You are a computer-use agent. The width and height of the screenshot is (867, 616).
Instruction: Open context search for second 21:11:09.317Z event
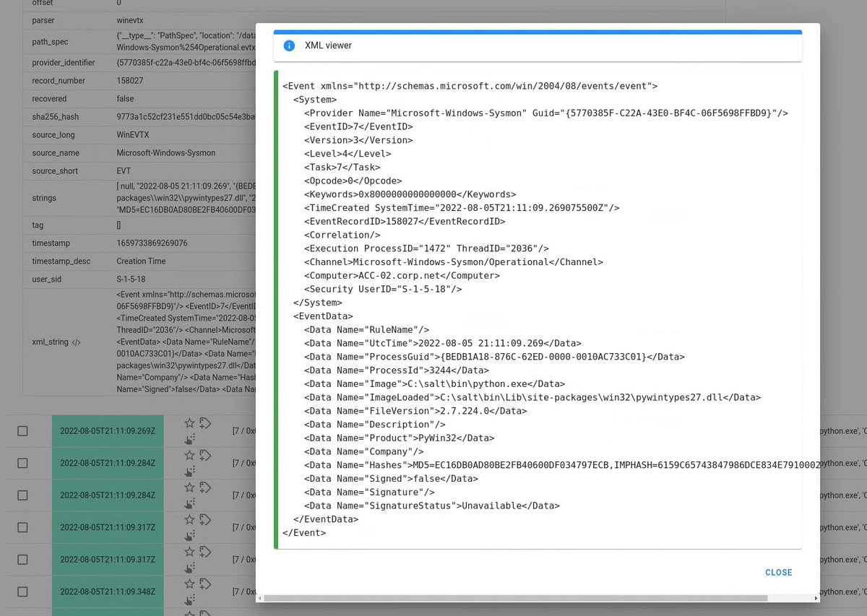(189, 567)
